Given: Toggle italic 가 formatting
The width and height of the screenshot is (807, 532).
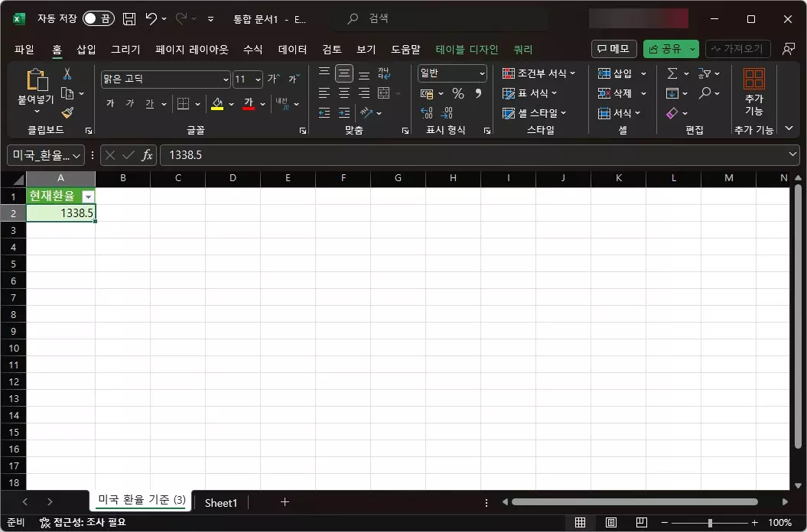Looking at the screenshot, I should [130, 103].
